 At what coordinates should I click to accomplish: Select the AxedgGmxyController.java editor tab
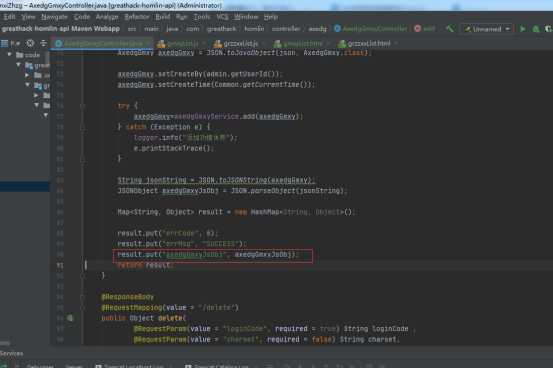pos(101,43)
